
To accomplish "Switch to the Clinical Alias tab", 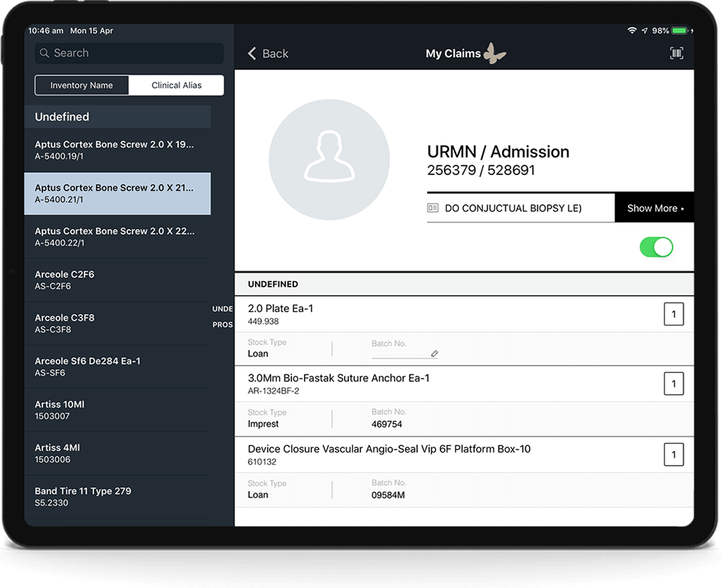I will tap(176, 85).
